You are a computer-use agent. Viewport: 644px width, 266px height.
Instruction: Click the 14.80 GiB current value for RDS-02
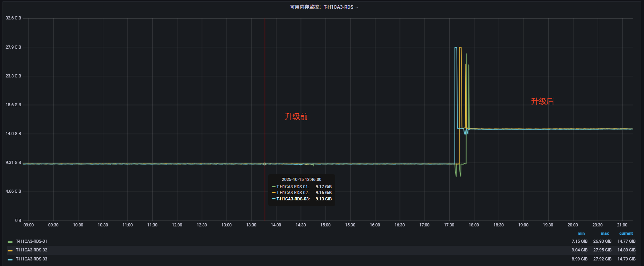tap(626, 250)
